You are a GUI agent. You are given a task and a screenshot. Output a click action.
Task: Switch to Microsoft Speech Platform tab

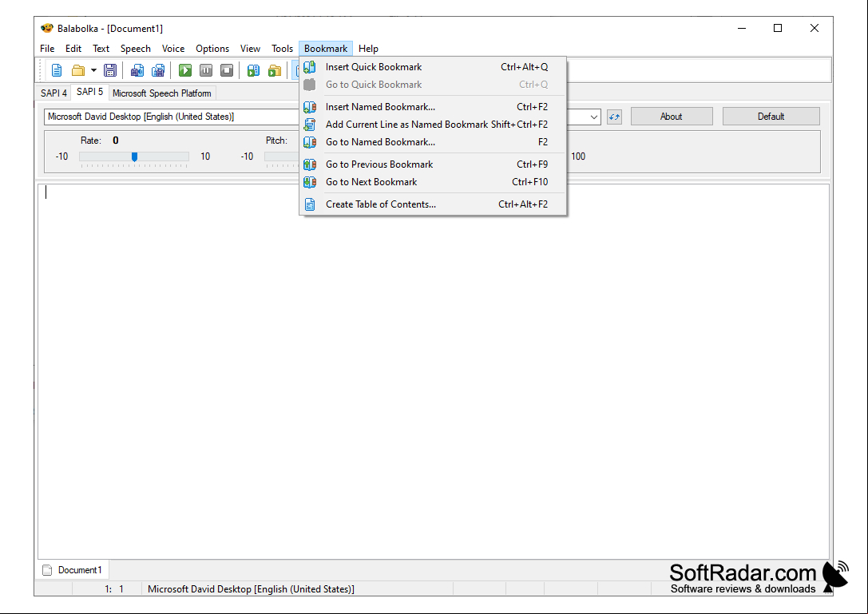[161, 93]
